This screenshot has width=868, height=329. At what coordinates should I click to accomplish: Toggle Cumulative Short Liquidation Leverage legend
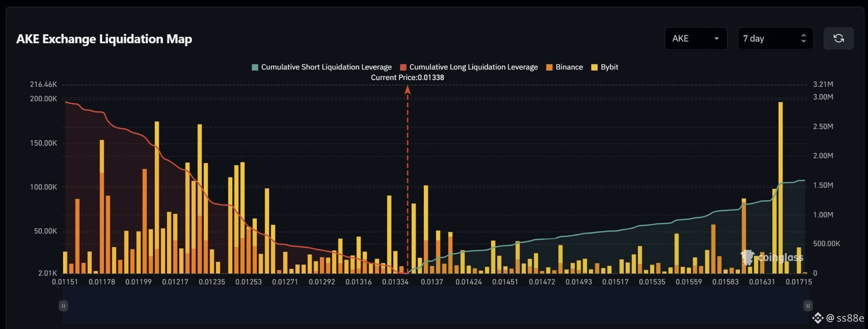click(x=322, y=67)
